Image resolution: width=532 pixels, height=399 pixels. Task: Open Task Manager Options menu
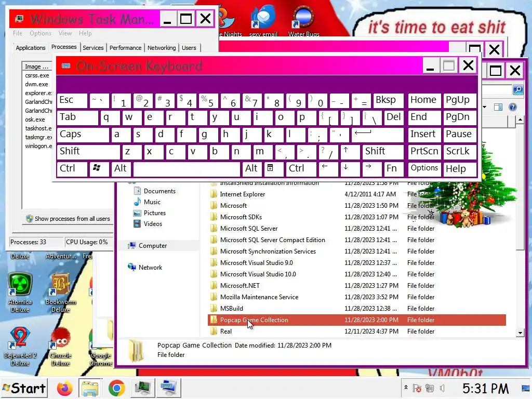point(41,33)
